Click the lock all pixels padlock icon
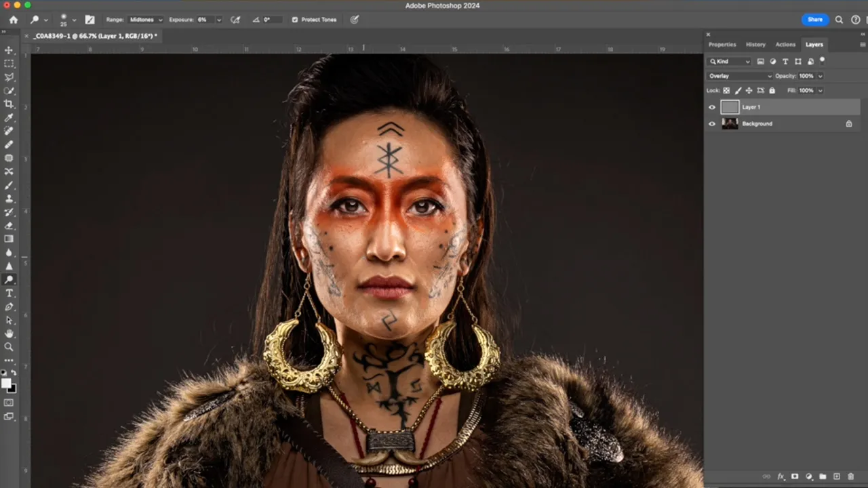Viewport: 868px width, 488px height. point(772,90)
